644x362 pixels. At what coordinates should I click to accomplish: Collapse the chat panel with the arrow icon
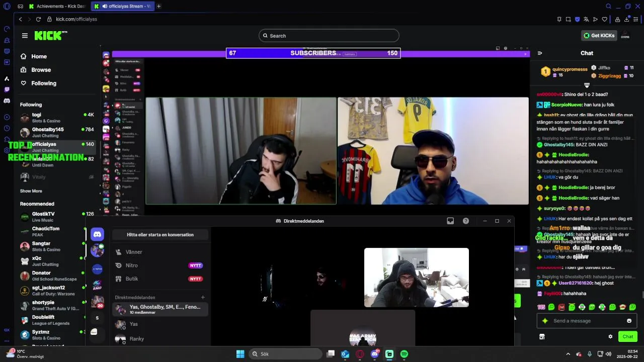pyautogui.click(x=540, y=53)
